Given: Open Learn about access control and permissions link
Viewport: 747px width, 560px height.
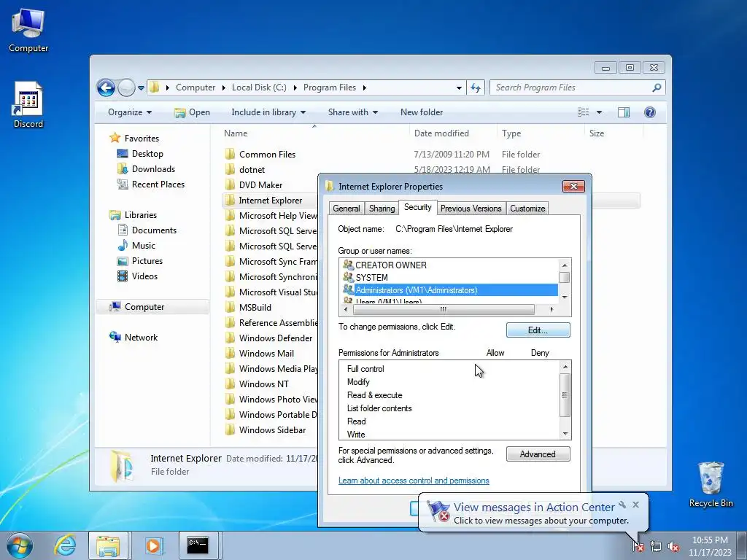Looking at the screenshot, I should tap(414, 481).
